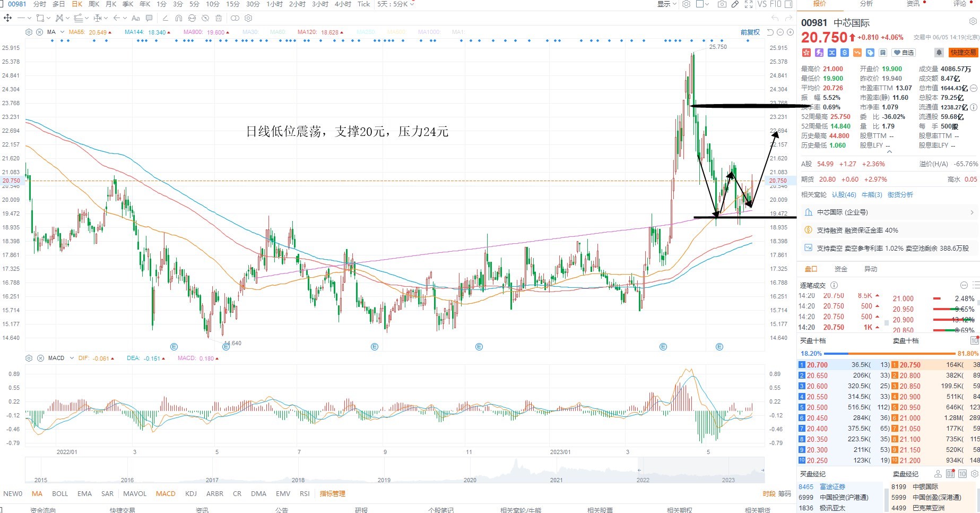980x513 pixels.
Task: Collapse the quote details chevron
Action: point(889,152)
